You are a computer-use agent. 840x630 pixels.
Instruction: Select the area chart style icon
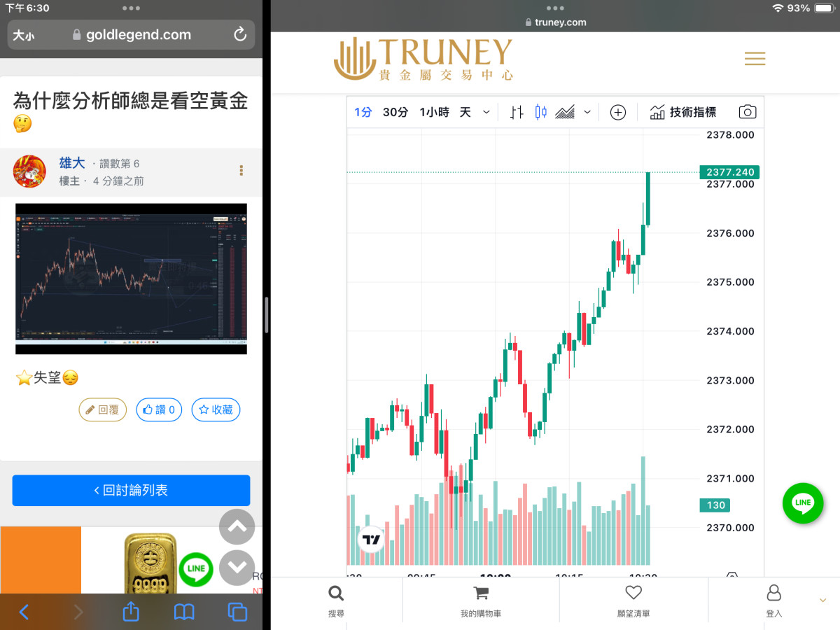565,112
